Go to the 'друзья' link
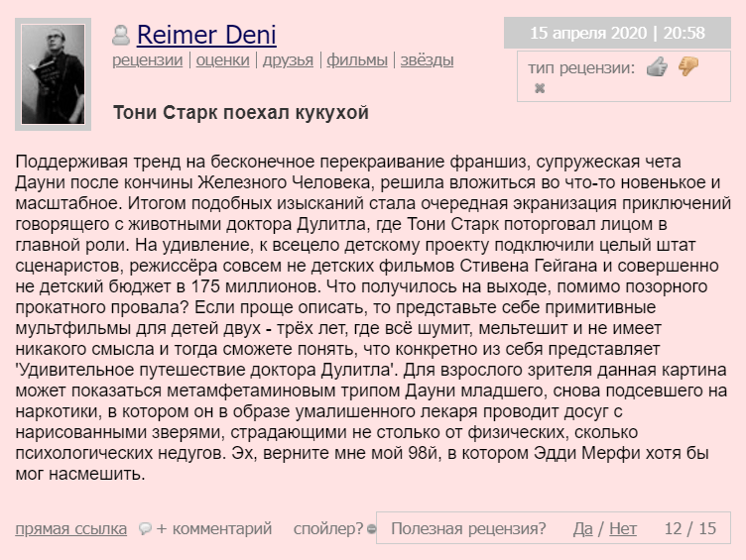 point(288,60)
